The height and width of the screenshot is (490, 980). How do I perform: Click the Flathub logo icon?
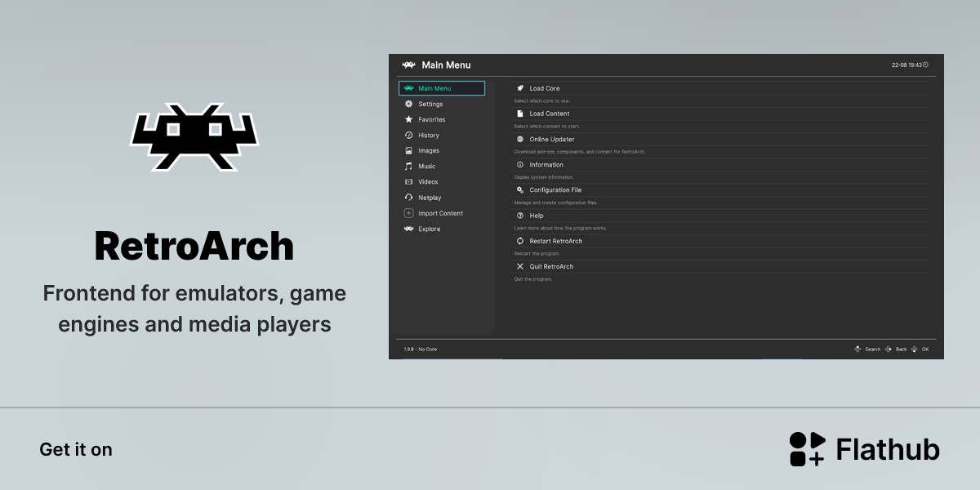tap(808, 449)
